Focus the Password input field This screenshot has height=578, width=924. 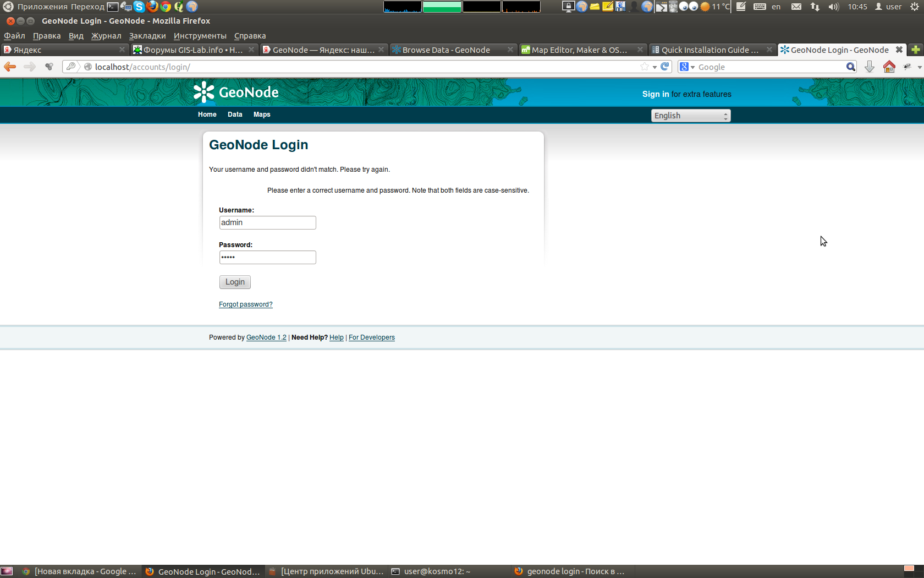[267, 257]
